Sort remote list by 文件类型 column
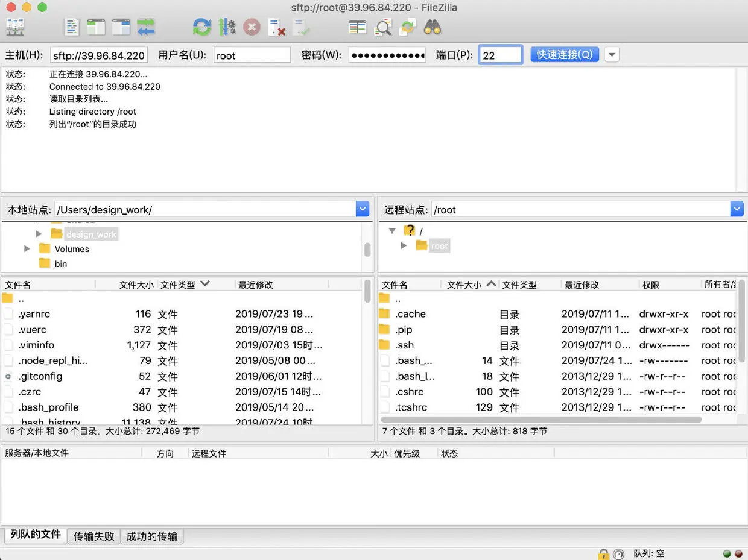This screenshot has height=560, width=748. [530, 285]
